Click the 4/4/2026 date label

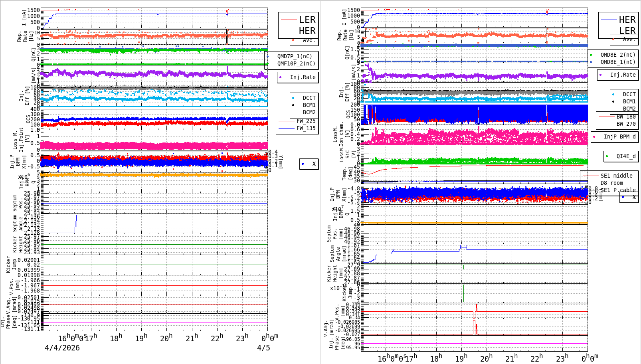[x=62, y=348]
